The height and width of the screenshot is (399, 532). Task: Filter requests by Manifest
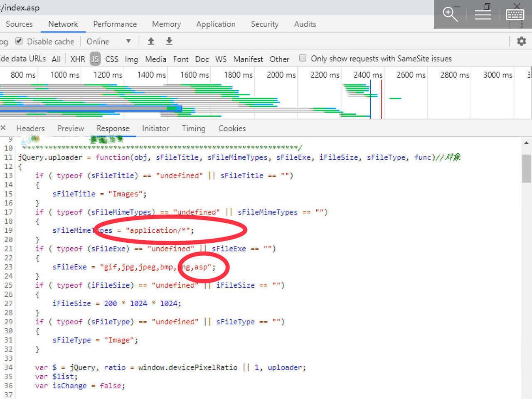click(248, 59)
